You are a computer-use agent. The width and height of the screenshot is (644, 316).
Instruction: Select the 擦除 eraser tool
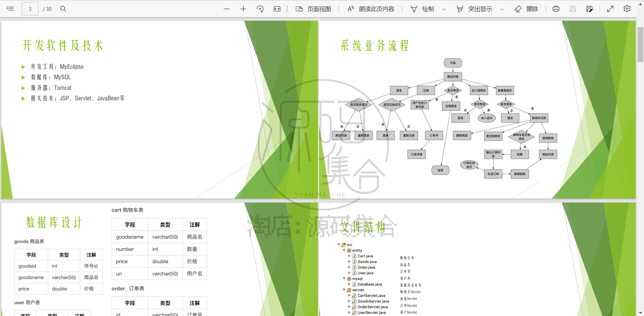point(527,9)
